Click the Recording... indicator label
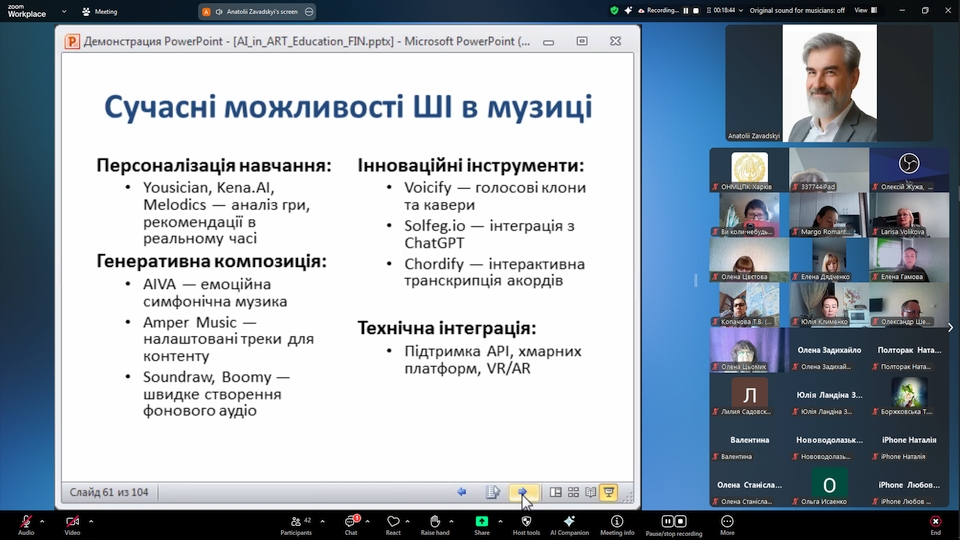The height and width of the screenshot is (540, 960). (x=662, y=10)
